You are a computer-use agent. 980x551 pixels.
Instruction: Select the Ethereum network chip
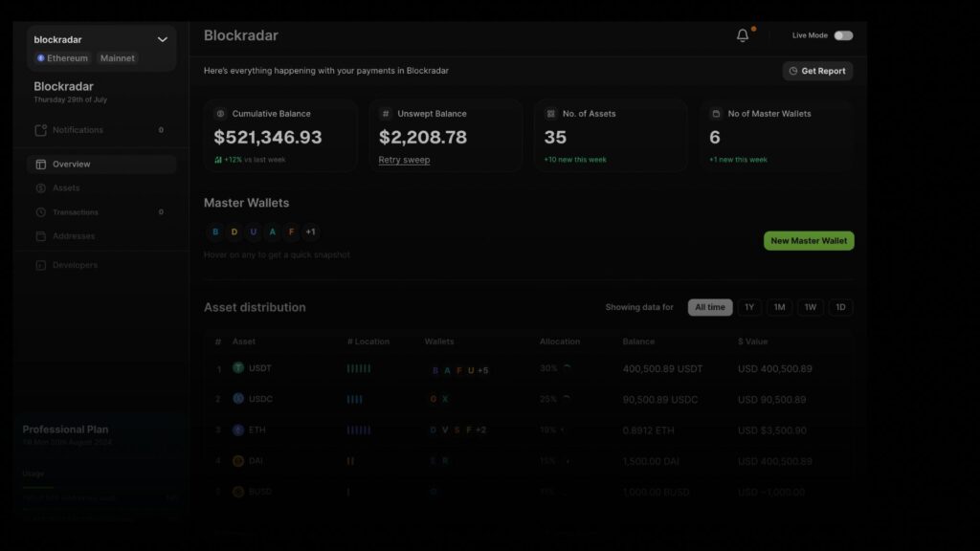tap(62, 58)
